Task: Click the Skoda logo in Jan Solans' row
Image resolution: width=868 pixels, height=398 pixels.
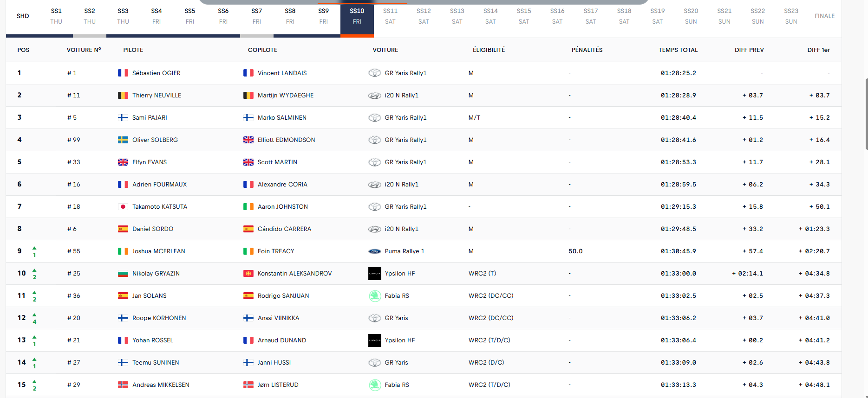Action: click(x=375, y=295)
